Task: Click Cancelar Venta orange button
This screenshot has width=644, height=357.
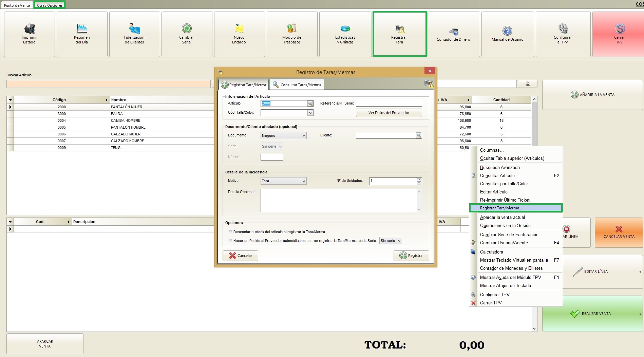Action: coord(619,232)
